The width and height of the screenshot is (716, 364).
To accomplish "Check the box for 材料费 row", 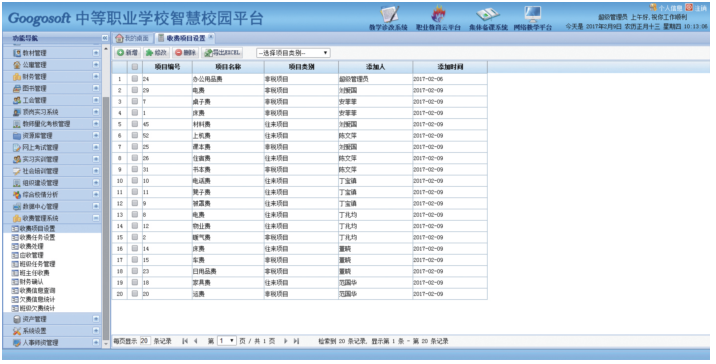I will point(135,124).
